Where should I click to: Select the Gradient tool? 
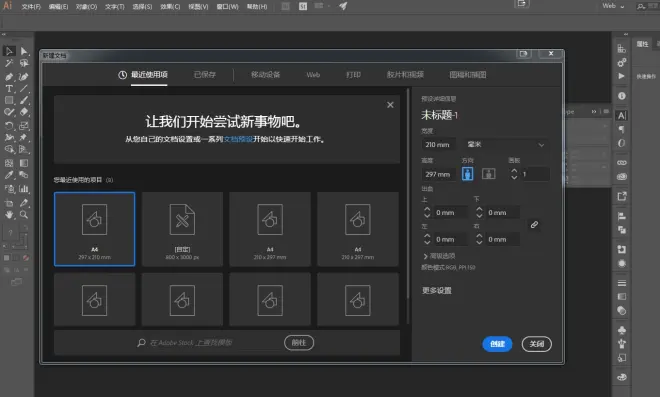pyautogui.click(x=24, y=163)
